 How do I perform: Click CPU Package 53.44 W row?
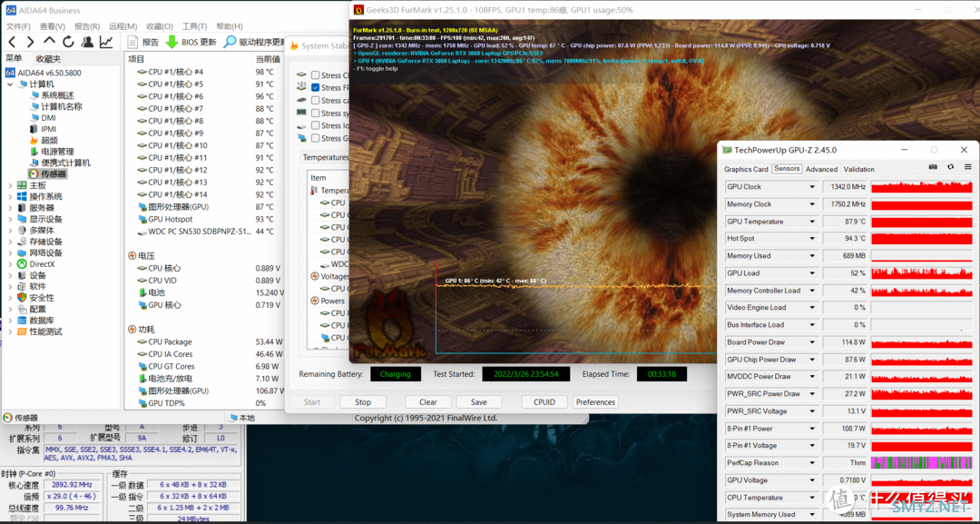[x=204, y=342]
